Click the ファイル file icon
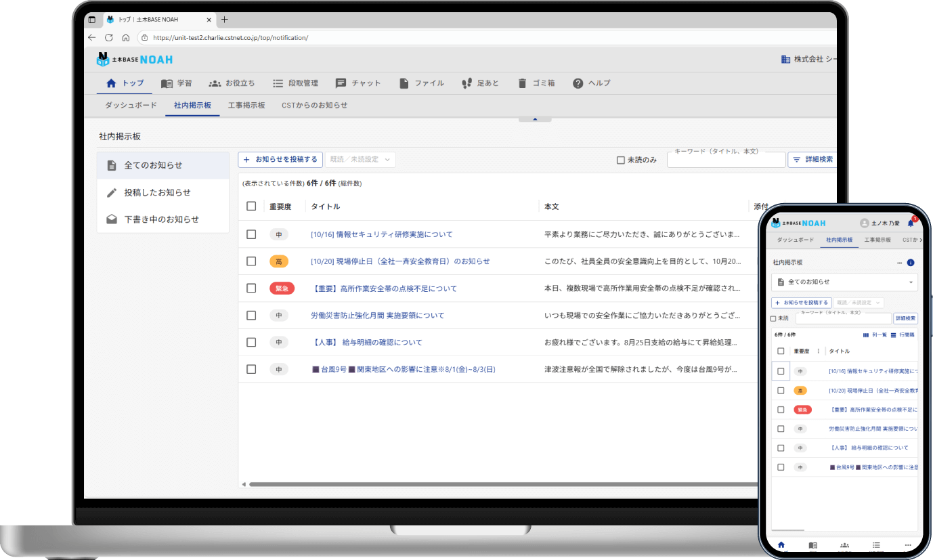Viewport: 933px width, 560px height. click(404, 83)
